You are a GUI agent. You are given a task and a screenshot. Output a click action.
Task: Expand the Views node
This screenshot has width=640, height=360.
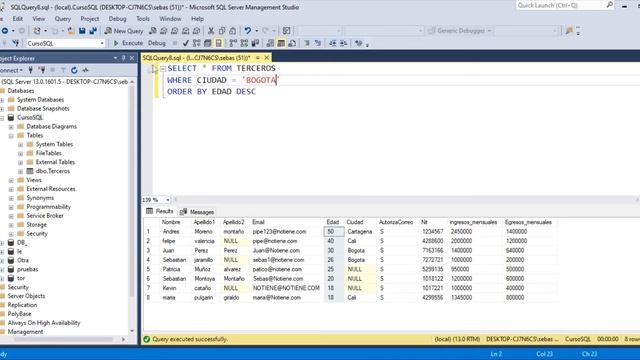(11, 180)
